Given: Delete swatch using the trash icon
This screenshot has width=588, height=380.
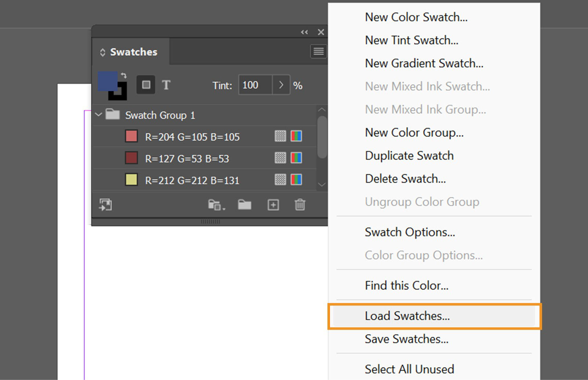Looking at the screenshot, I should 300,205.
